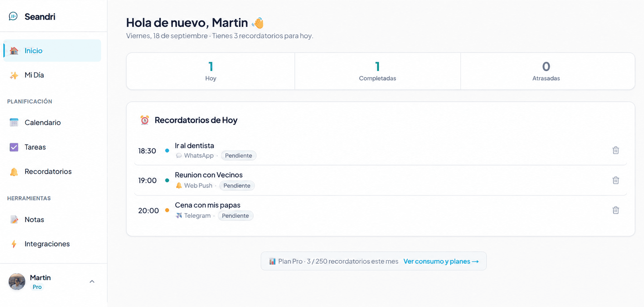Delete the Ir al dentista reminder
The height and width of the screenshot is (307, 644).
tap(616, 150)
